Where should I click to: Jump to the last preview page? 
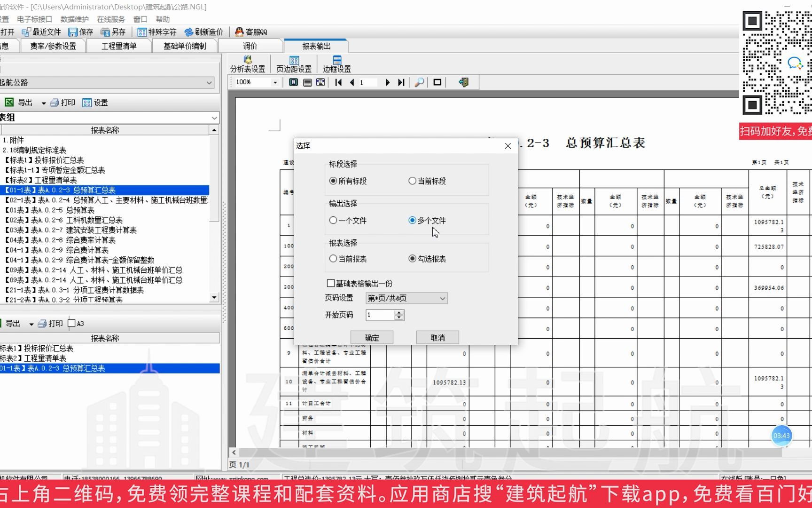tap(401, 82)
